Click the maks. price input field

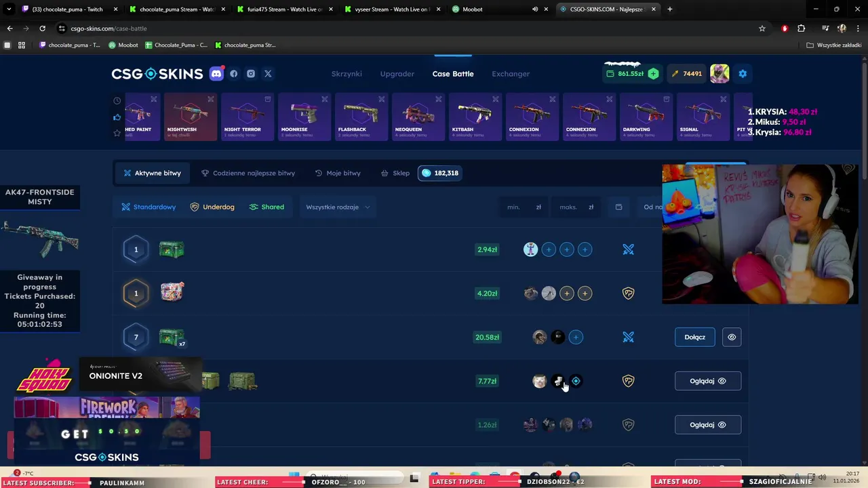[576, 207]
